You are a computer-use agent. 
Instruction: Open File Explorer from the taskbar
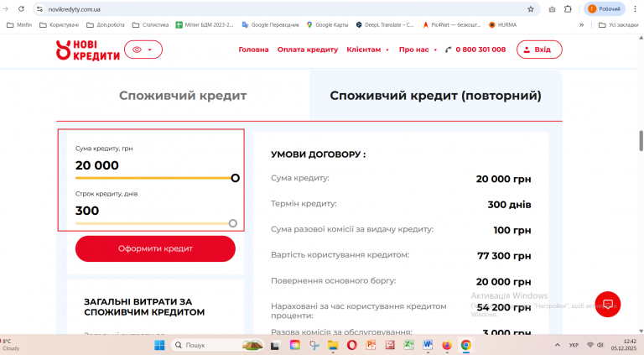click(x=333, y=345)
